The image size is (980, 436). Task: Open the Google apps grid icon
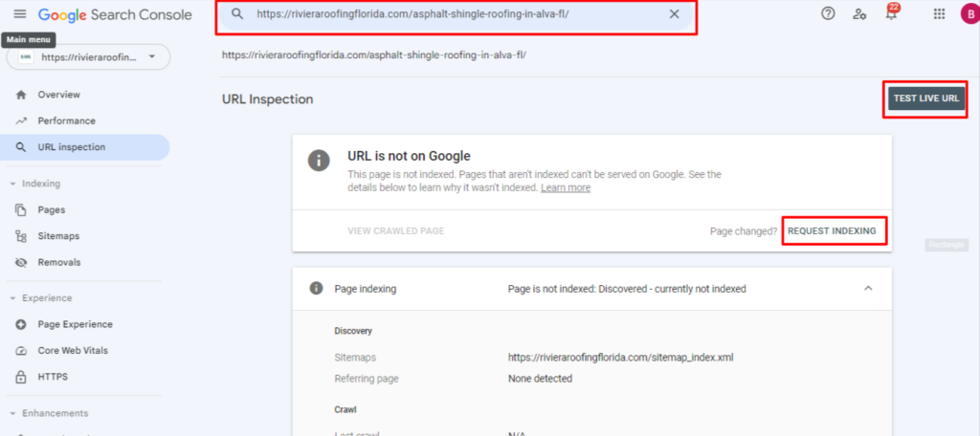tap(939, 14)
